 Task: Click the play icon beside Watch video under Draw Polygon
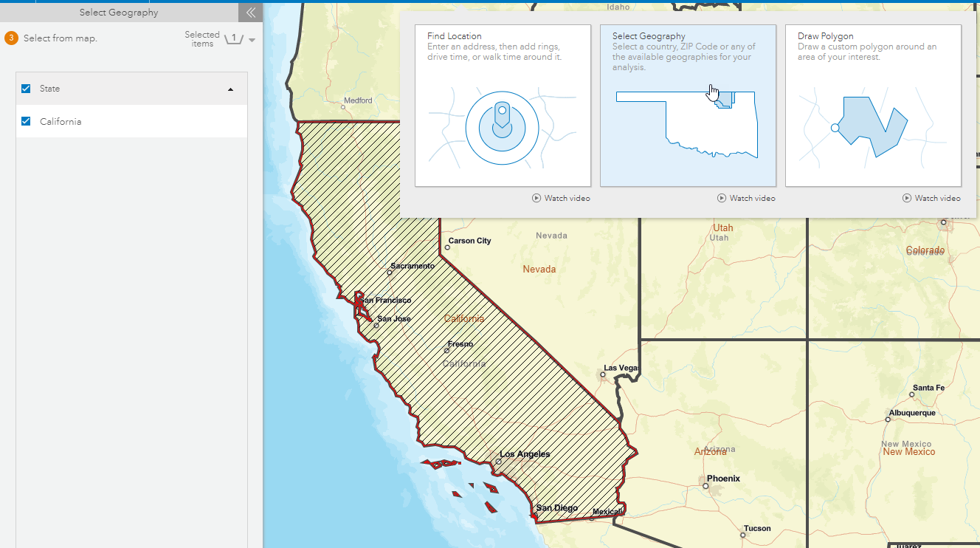[x=908, y=197]
